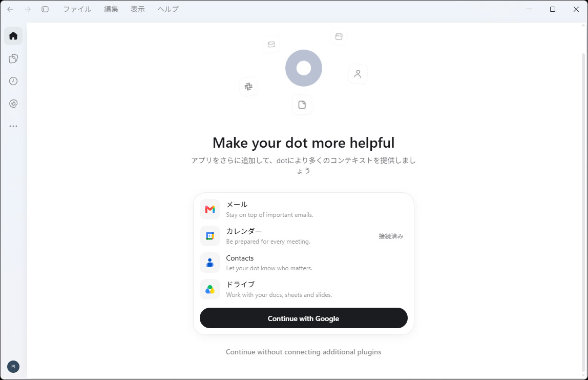Go to the Home sidebar icon

click(x=13, y=36)
